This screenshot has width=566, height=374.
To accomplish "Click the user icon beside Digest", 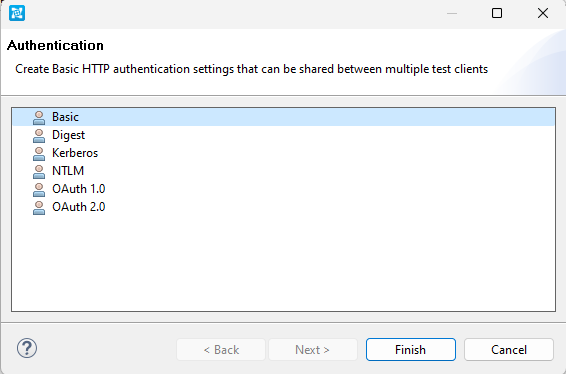I will click(x=39, y=135).
